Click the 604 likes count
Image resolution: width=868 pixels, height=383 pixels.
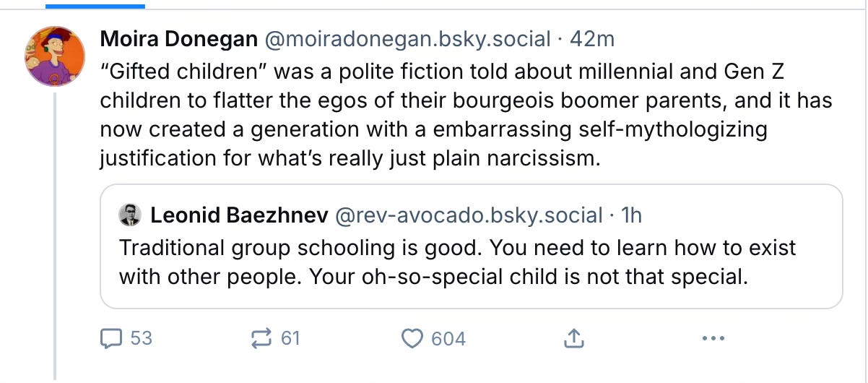[x=448, y=338]
